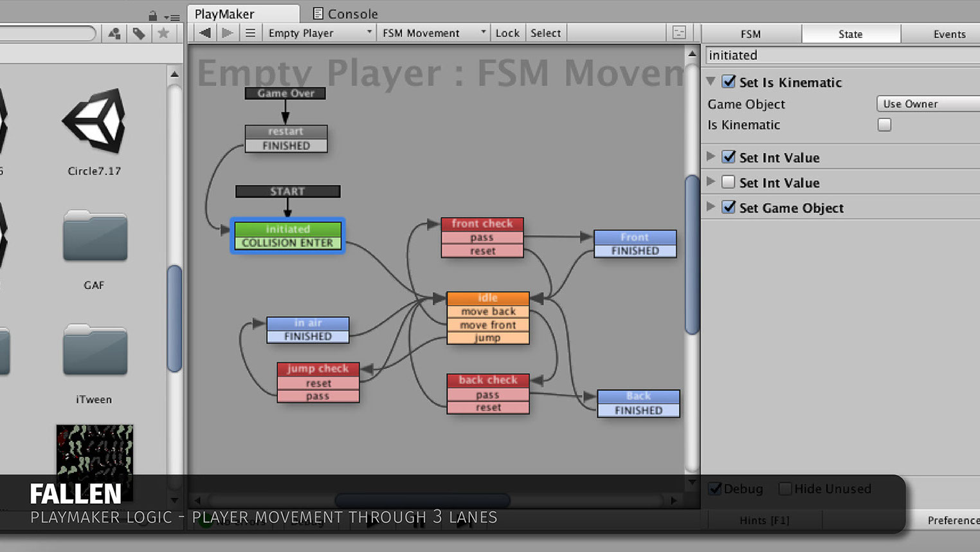Disable the Set Game Object action checkbox
Viewport: 980px width, 552px height.
coord(728,207)
